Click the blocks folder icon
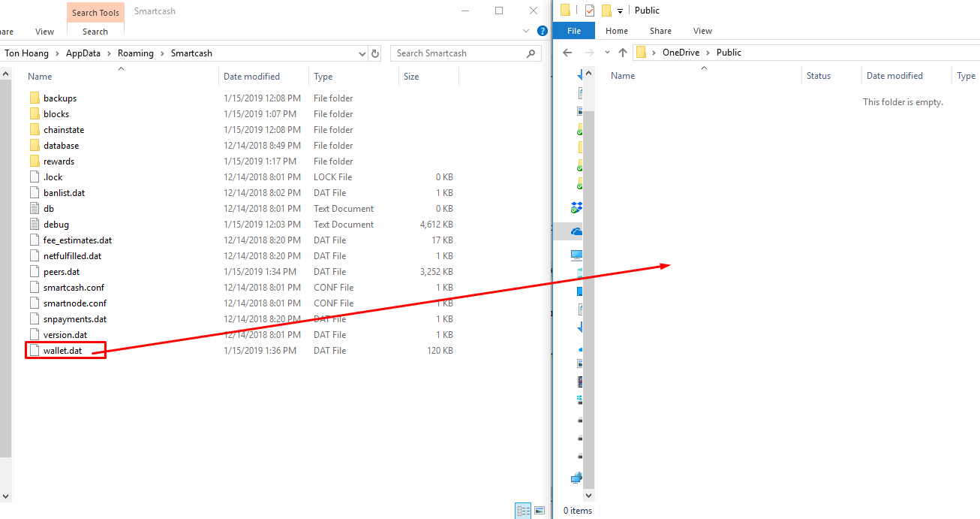 point(35,113)
